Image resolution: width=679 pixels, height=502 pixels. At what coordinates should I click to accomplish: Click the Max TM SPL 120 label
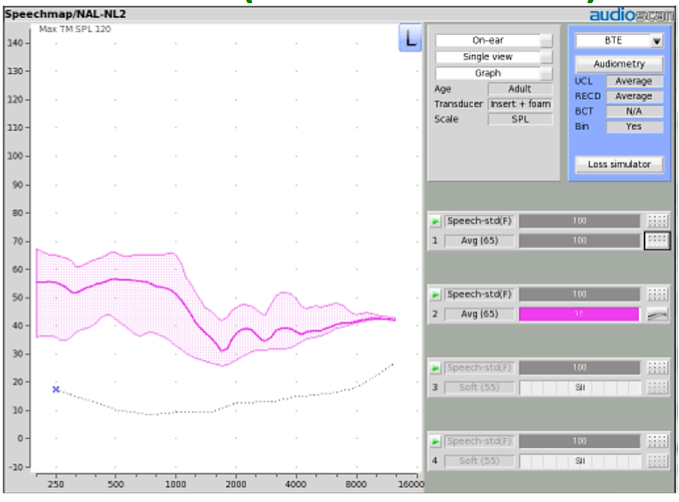[75, 29]
